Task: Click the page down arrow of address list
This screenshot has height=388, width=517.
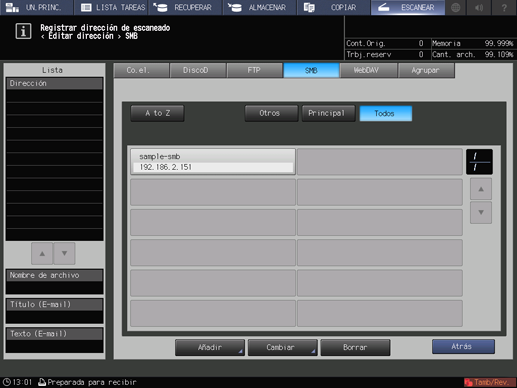Action: pos(481,212)
